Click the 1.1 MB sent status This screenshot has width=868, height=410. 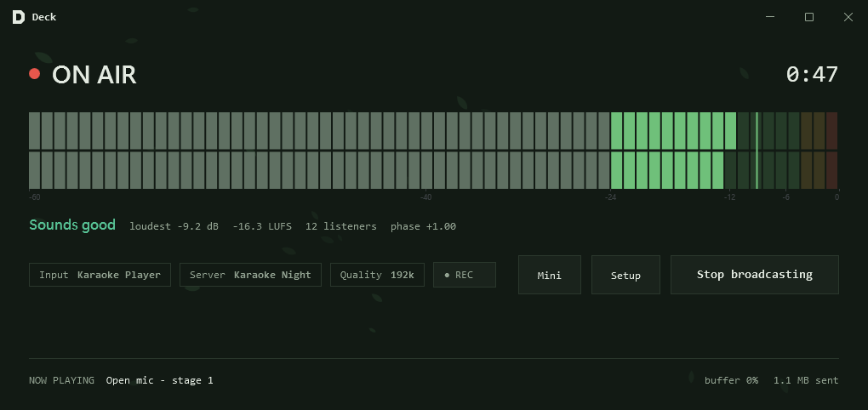806,380
